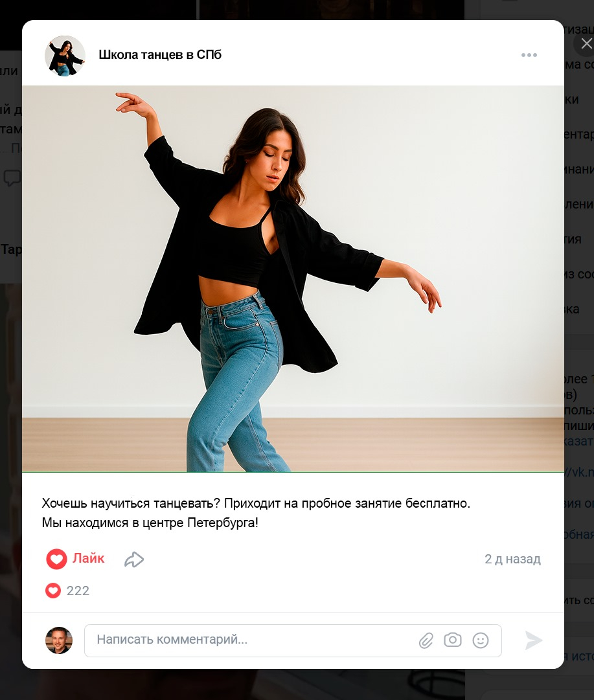Send comment with paper plane icon
The image size is (594, 700).
point(533,640)
